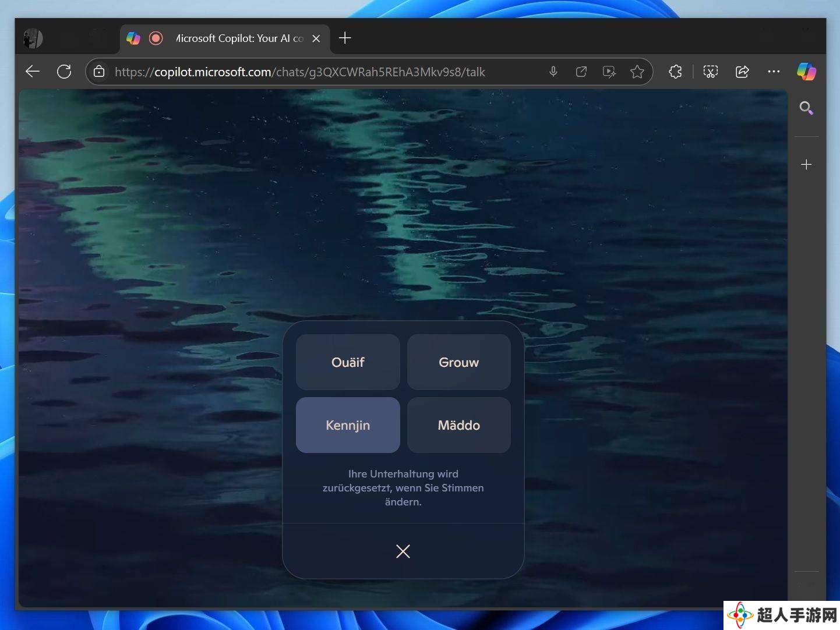This screenshot has width=840, height=630.
Task: Open microphone permission icon in address bar
Action: point(553,72)
